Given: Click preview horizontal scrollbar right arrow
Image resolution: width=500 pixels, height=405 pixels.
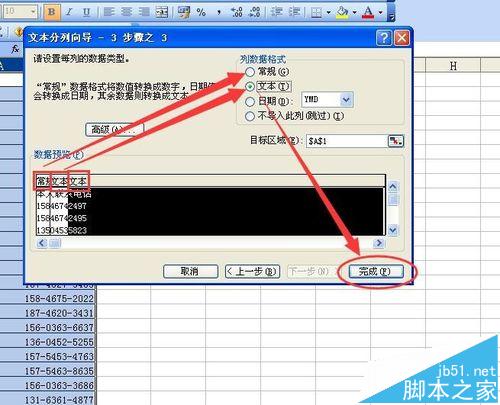Looking at the screenshot, I should click(379, 243).
